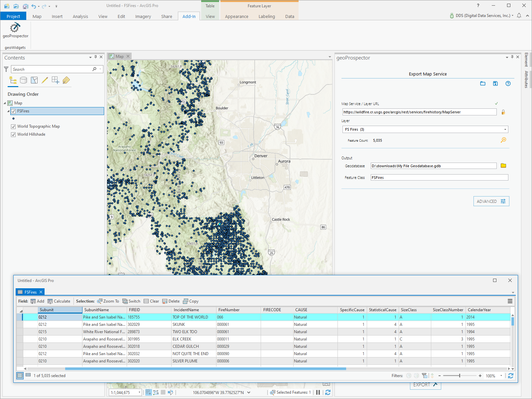Collapse the FSFires layer expander
Viewport: 532px width, 399px height.
pos(8,111)
